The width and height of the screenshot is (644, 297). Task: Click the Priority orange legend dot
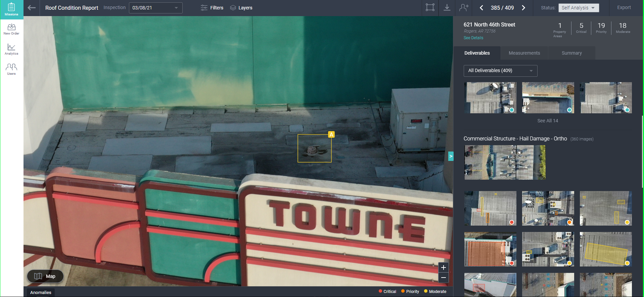tap(403, 291)
